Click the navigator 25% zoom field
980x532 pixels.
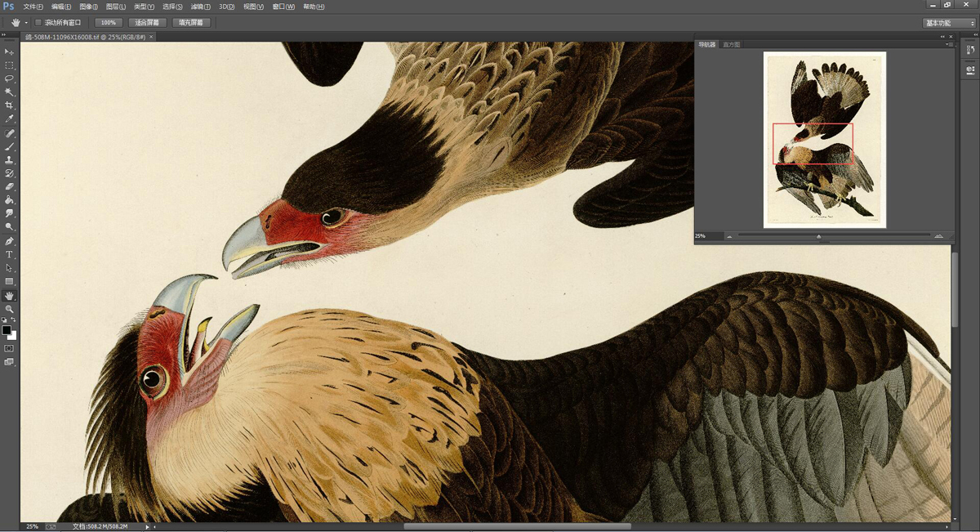(707, 236)
